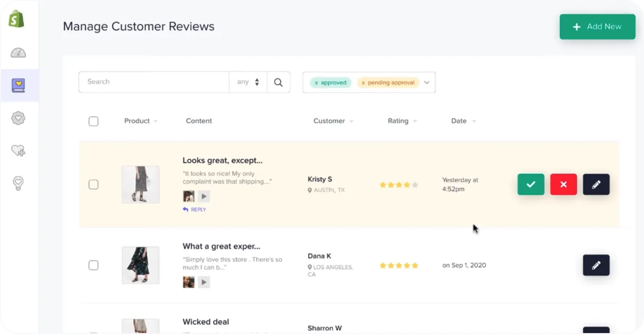Open the 'any' rating dropdown
Image resolution: width=644 pixels, height=334 pixels.
tap(248, 81)
